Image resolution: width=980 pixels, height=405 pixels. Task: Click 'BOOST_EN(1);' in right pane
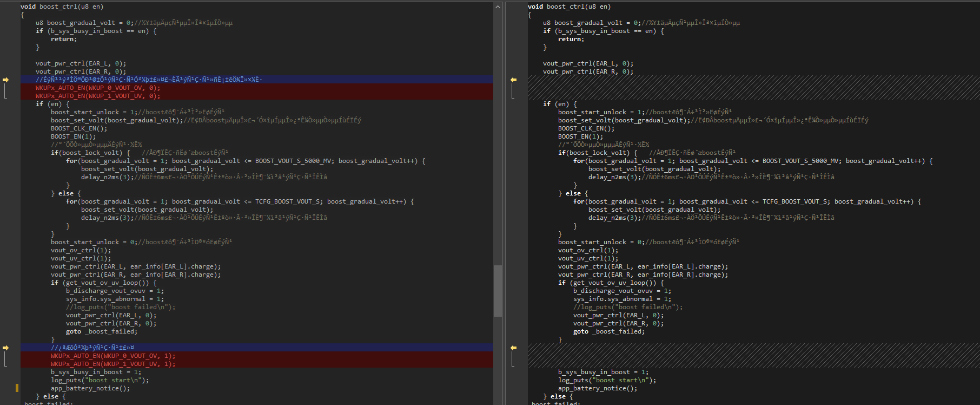coord(581,136)
